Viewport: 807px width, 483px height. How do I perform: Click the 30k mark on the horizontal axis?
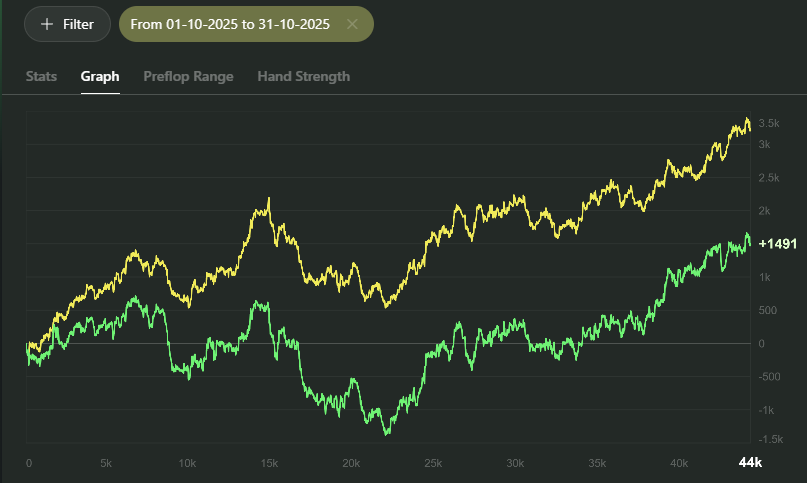pos(515,463)
